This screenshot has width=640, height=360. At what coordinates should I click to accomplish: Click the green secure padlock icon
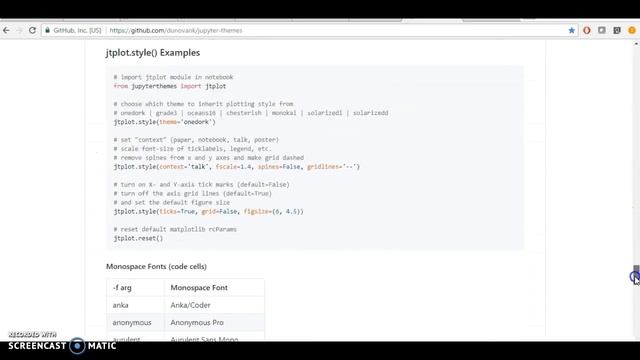[47, 31]
